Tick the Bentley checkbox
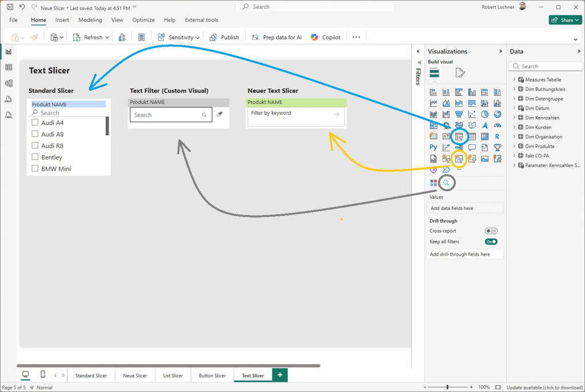The image size is (585, 392). (35, 157)
